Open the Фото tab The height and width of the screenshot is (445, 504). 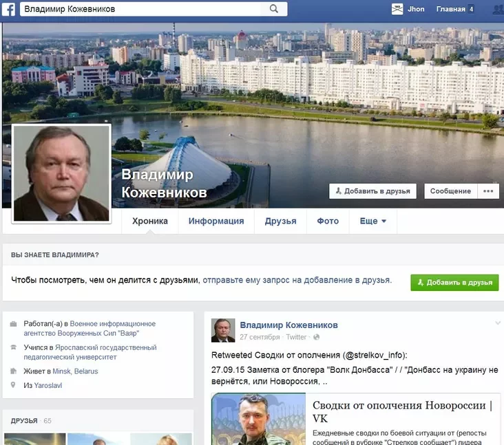coord(328,221)
